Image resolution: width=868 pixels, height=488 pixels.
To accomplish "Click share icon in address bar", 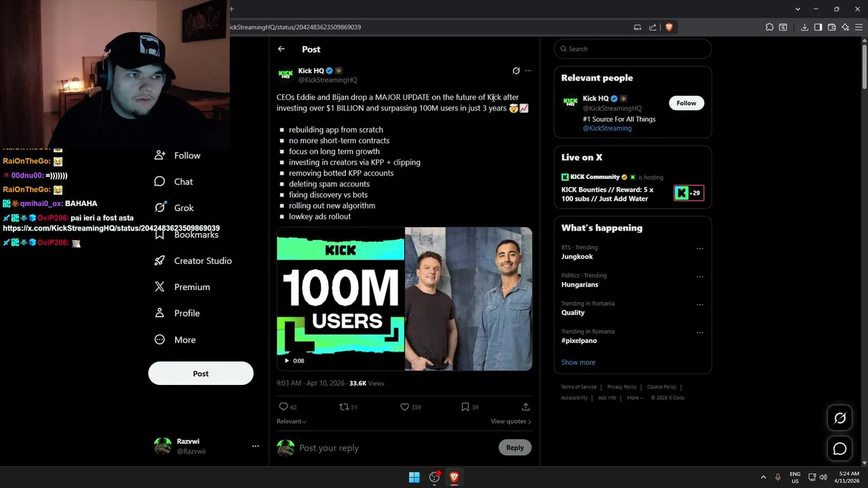I will 652,27.
